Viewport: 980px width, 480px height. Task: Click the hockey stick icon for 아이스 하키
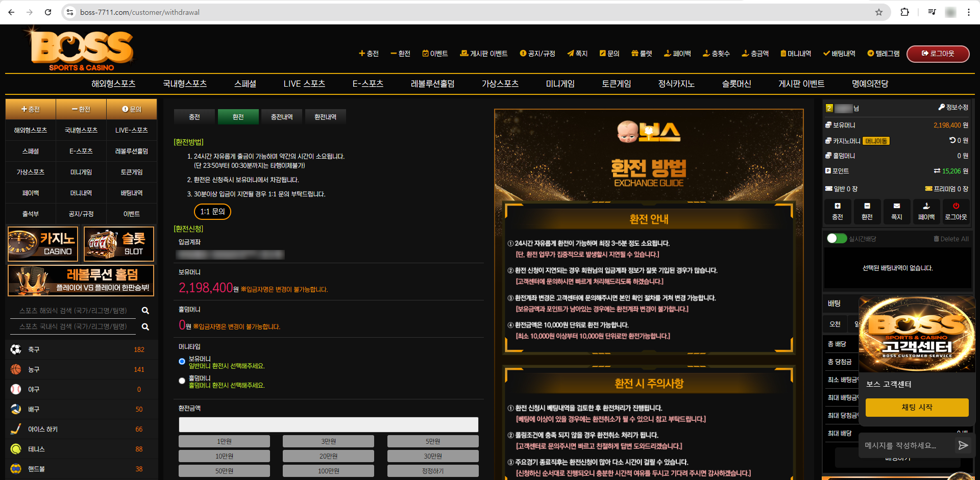point(16,429)
